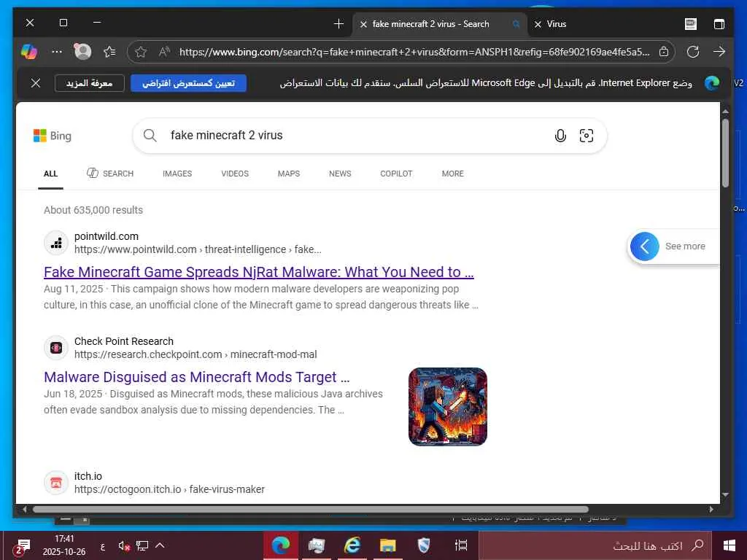Switch to the COPILOT tab

point(396,174)
